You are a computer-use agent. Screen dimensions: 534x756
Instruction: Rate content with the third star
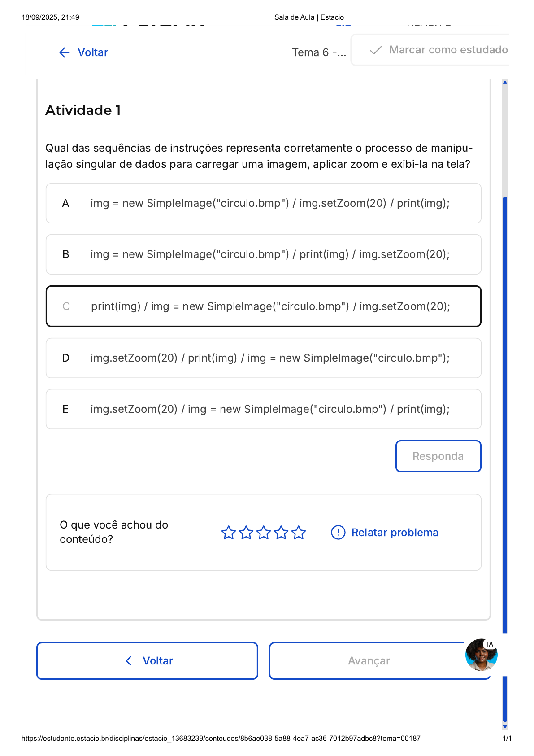264,533
